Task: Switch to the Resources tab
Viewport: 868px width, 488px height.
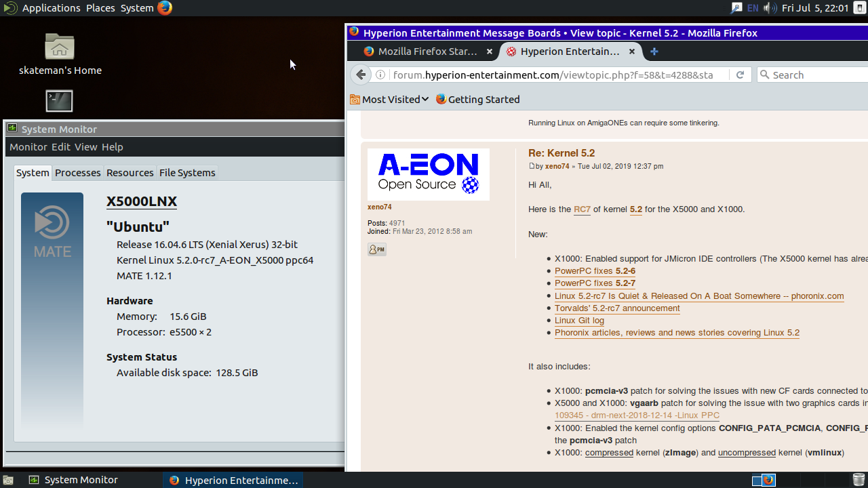Action: (x=130, y=173)
